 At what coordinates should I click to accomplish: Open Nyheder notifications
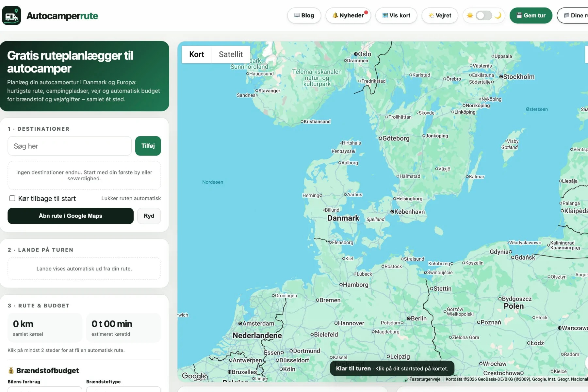point(348,15)
